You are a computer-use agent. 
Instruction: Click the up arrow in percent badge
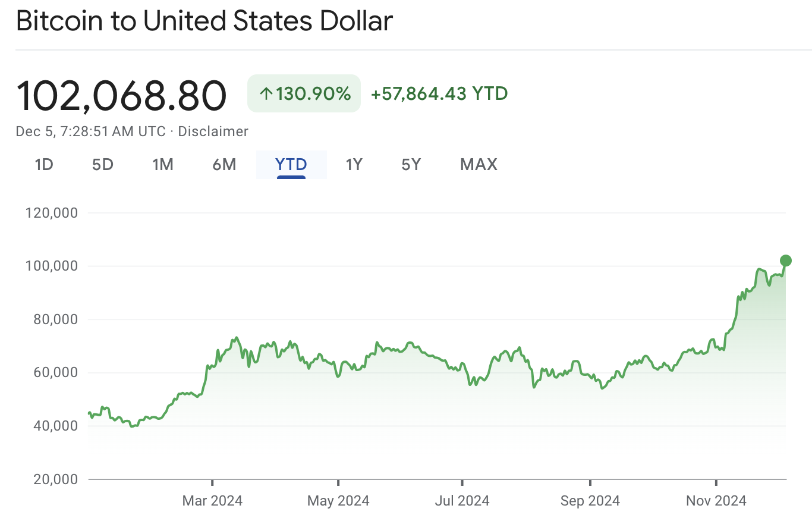[x=266, y=94]
